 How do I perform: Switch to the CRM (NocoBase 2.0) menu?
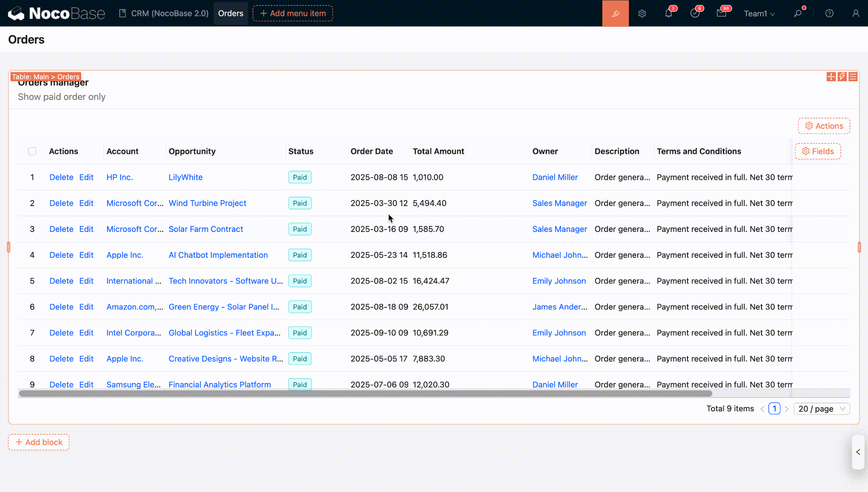(x=164, y=14)
